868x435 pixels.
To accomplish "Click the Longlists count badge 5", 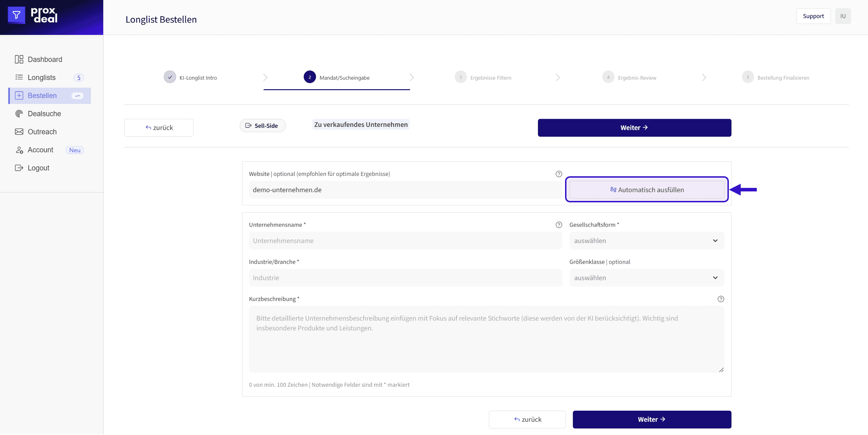I will coord(79,78).
